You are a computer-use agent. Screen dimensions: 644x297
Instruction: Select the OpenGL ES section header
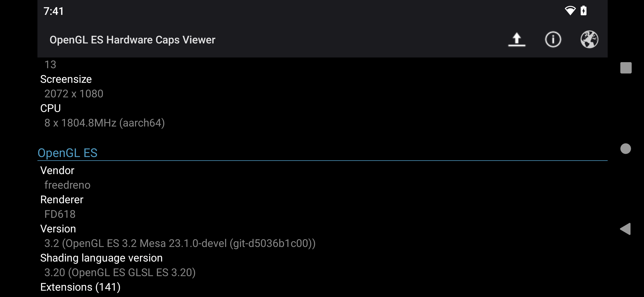point(67,153)
